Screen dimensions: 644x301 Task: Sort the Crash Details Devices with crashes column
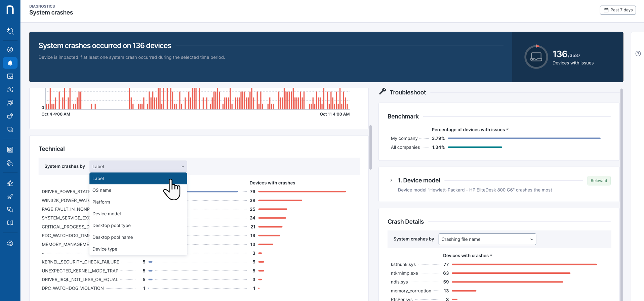click(491, 255)
